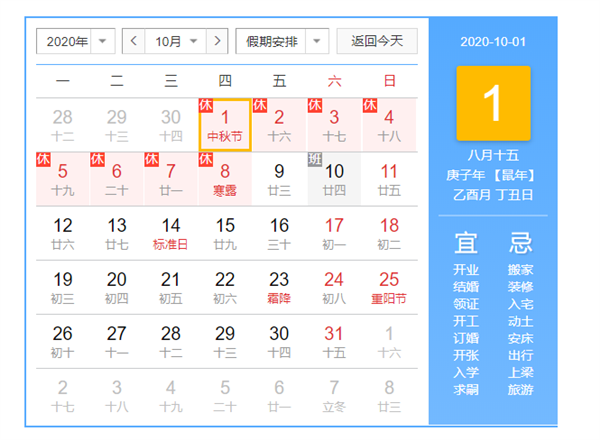Select October 1 中秋节 date cell
The height and width of the screenshot is (440, 600).
225,124
